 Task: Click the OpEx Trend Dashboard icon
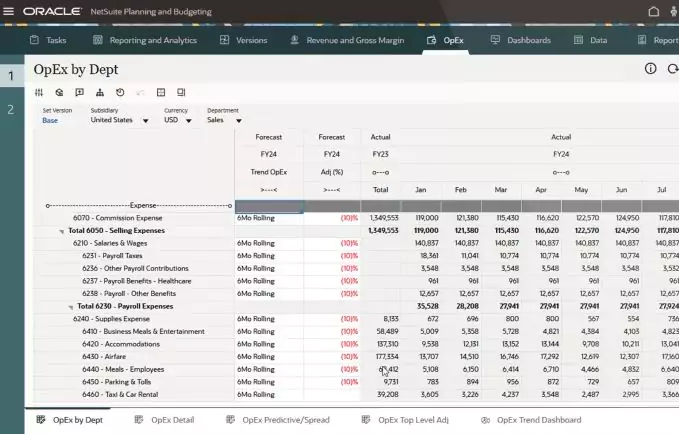pyautogui.click(x=485, y=420)
